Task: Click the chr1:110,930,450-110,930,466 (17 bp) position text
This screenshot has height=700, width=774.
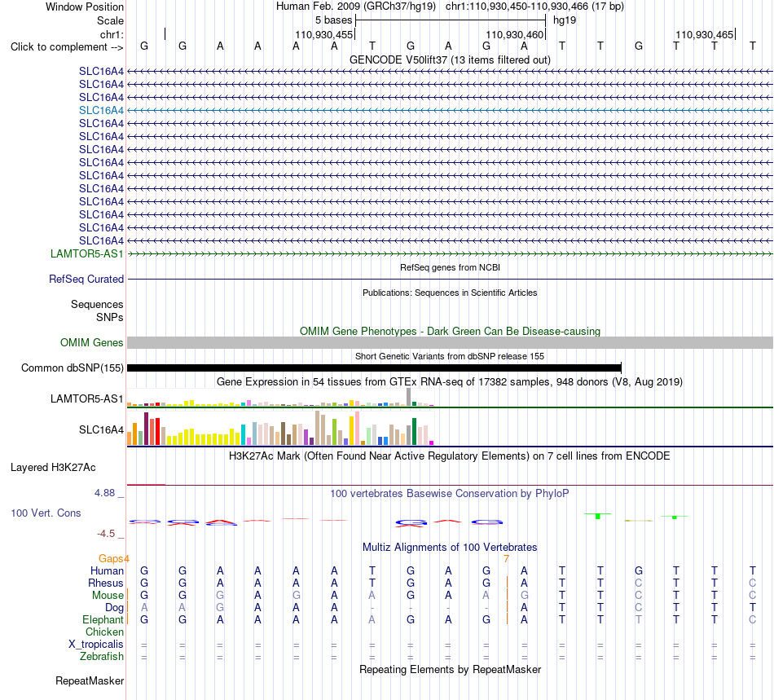Action: point(534,7)
